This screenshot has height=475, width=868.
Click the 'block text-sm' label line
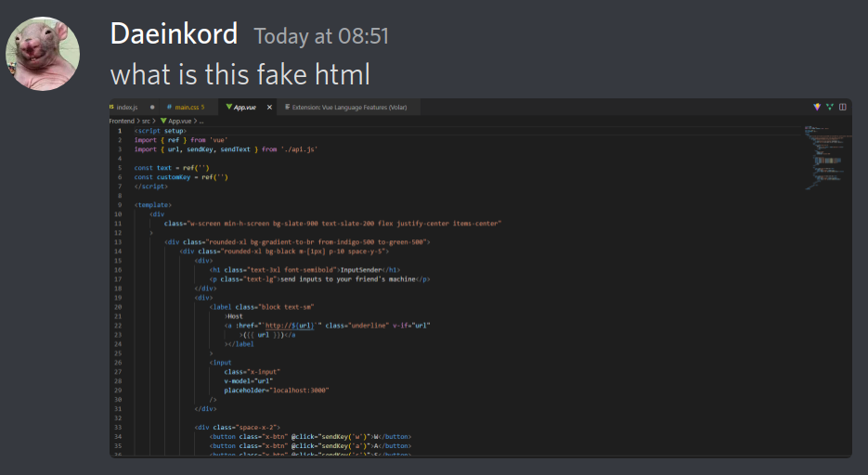(262, 307)
